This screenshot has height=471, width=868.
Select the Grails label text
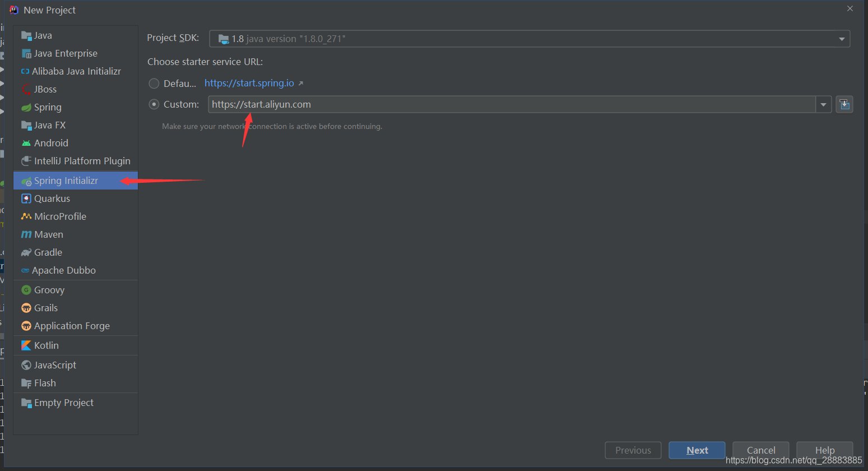pos(46,308)
